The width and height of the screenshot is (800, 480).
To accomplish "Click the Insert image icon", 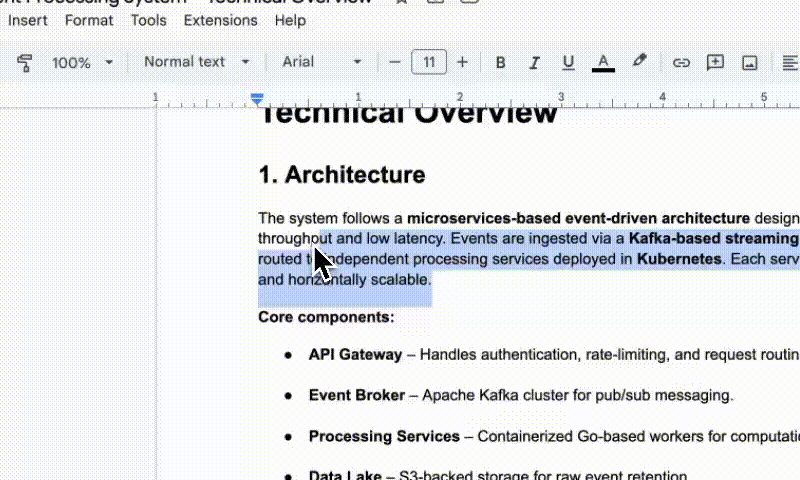I will [x=749, y=62].
